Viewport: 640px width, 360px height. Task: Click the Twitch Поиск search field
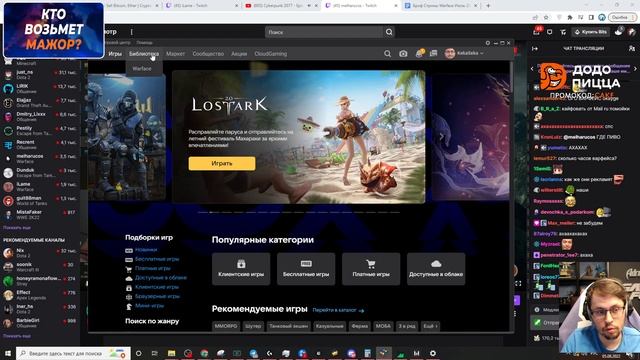pyautogui.click(x=324, y=32)
